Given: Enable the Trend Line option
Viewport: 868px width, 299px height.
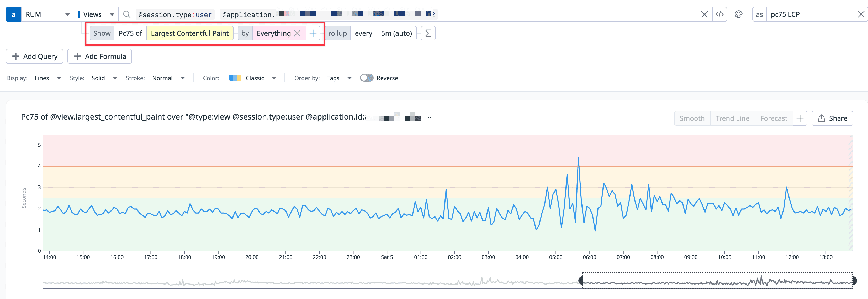Looking at the screenshot, I should 733,118.
